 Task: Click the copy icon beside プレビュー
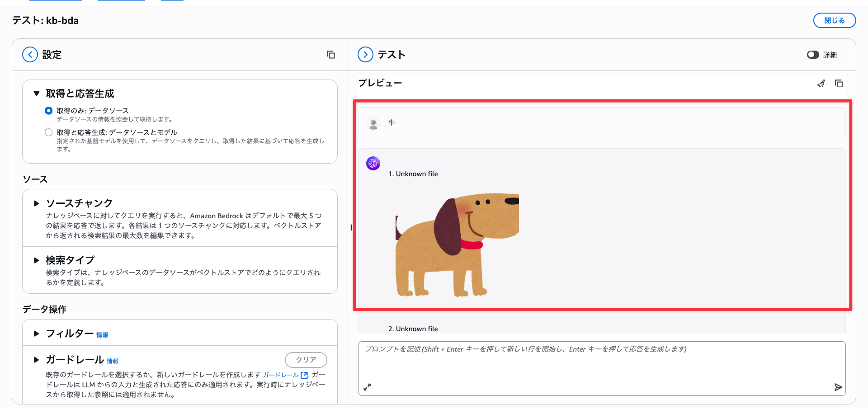coord(839,84)
